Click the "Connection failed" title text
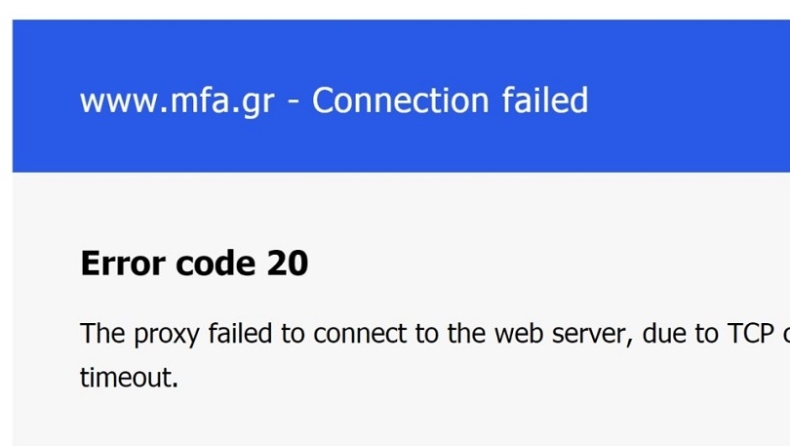This screenshot has height=446, width=790. 450,101
